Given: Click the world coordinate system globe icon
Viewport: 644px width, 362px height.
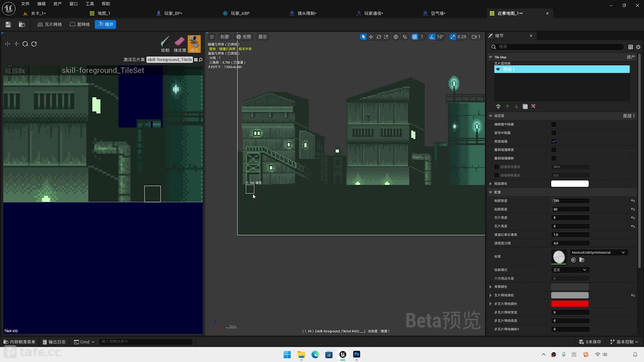Looking at the screenshot, I should click(x=396, y=37).
